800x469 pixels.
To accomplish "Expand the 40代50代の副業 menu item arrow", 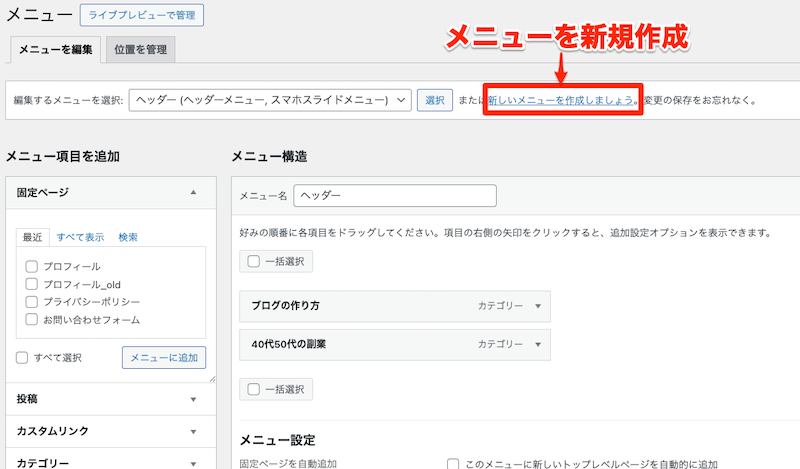I will point(538,344).
